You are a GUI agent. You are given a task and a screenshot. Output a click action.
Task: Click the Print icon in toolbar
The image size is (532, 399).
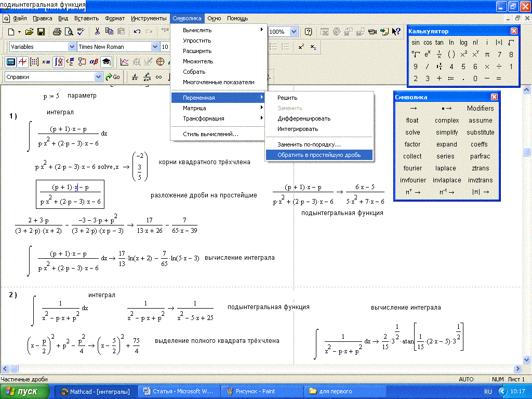pyautogui.click(x=57, y=32)
